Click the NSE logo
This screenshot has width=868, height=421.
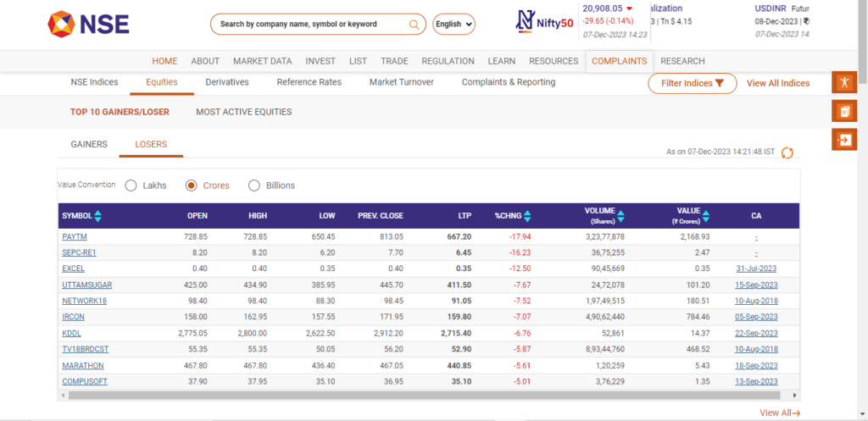coord(88,25)
